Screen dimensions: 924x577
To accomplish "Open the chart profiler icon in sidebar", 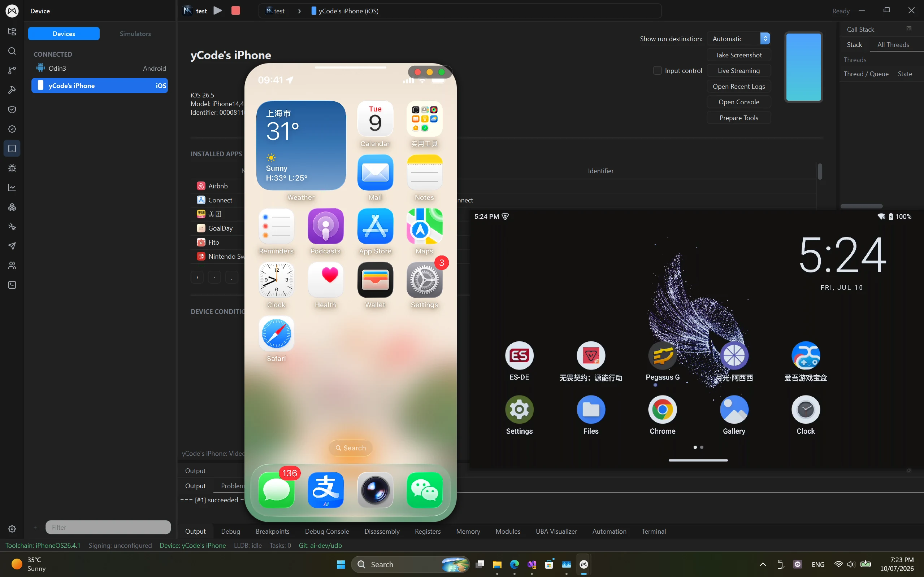I will (x=12, y=187).
